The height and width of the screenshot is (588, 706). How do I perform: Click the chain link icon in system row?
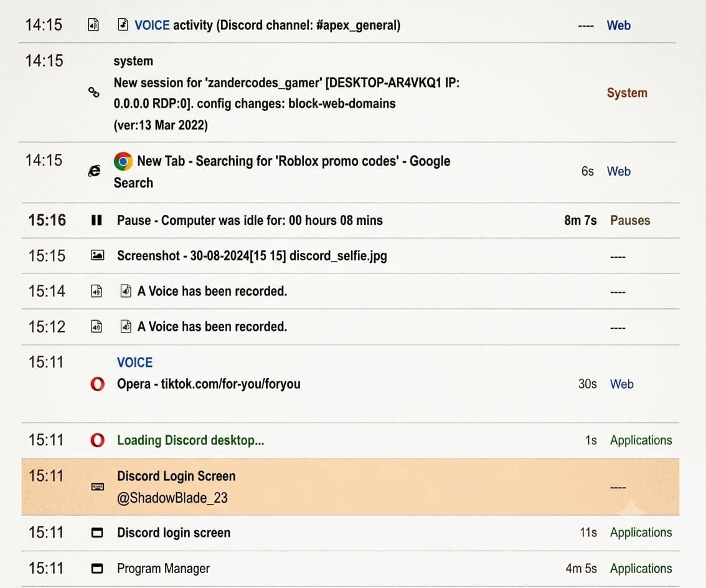93,92
